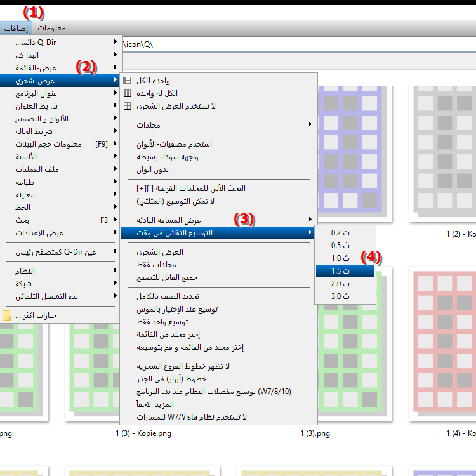Toggle 'لا تظهر خطوط الفروع الشجرية' option

(x=217, y=366)
